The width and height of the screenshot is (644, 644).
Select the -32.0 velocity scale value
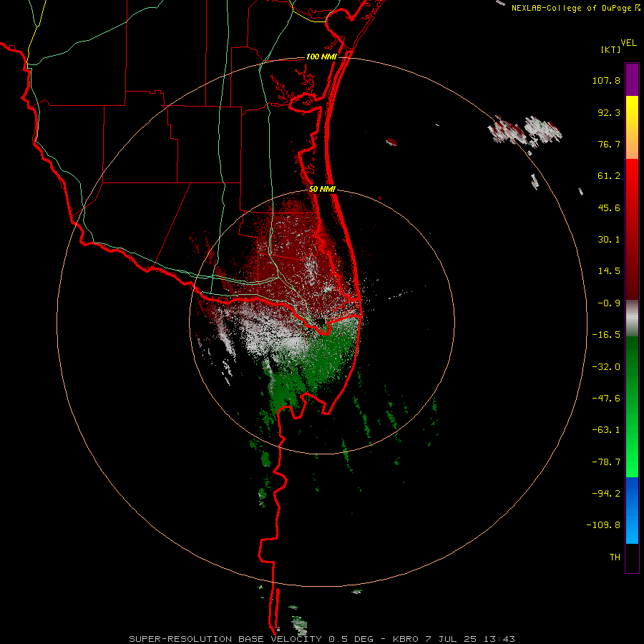(606, 367)
